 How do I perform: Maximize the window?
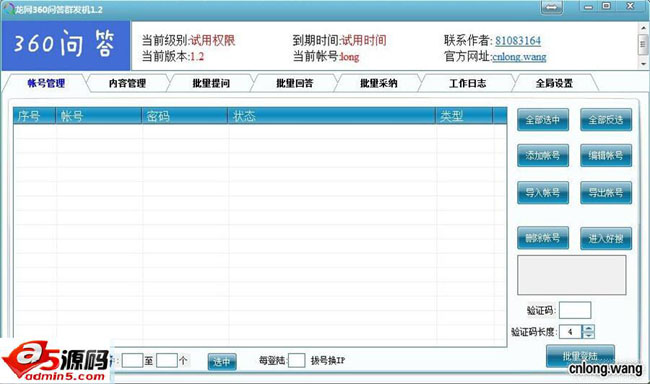[606, 7]
